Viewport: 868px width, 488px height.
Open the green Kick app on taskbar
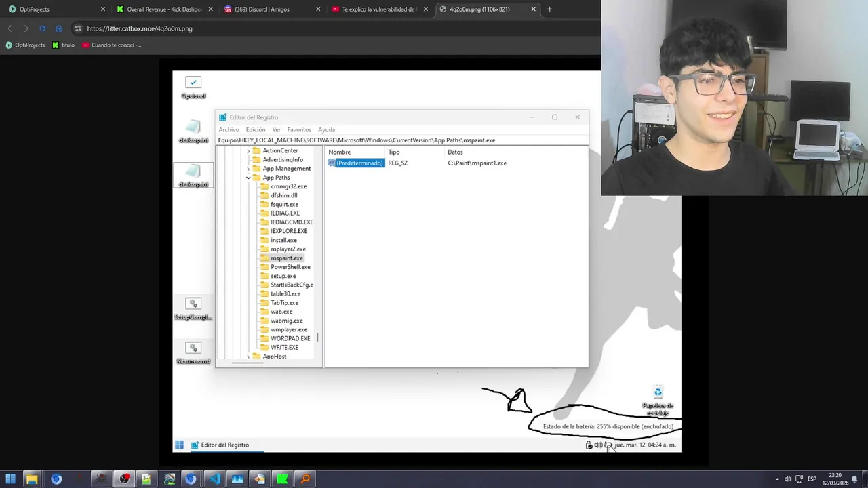[282, 479]
